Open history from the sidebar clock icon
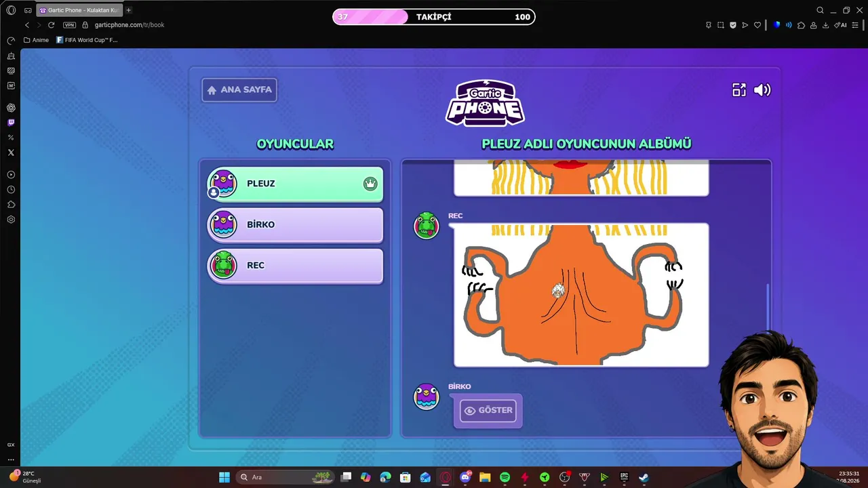The height and width of the screenshot is (488, 868). (x=11, y=190)
